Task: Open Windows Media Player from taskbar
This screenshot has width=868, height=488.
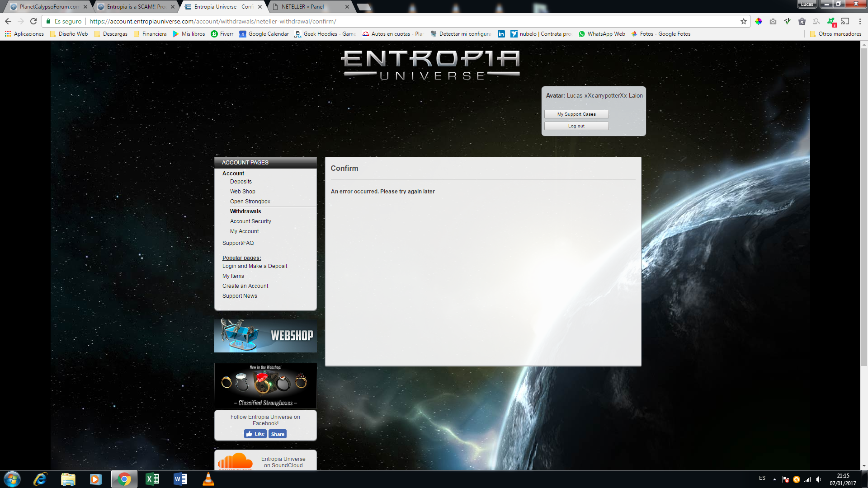Action: [96, 479]
